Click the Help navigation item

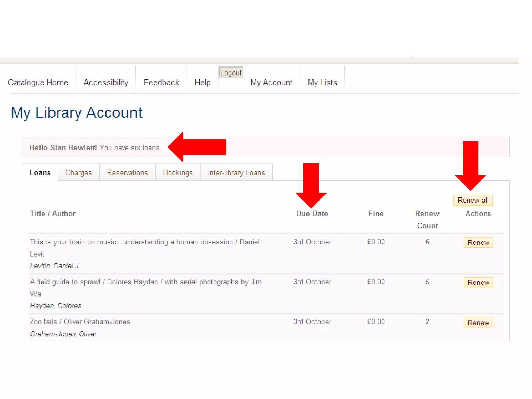coord(203,83)
